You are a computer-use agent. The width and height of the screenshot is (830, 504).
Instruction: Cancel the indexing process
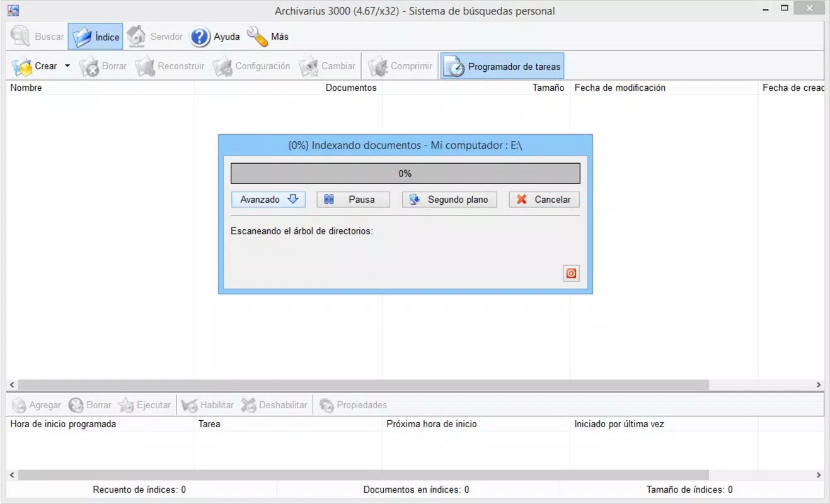[544, 200]
